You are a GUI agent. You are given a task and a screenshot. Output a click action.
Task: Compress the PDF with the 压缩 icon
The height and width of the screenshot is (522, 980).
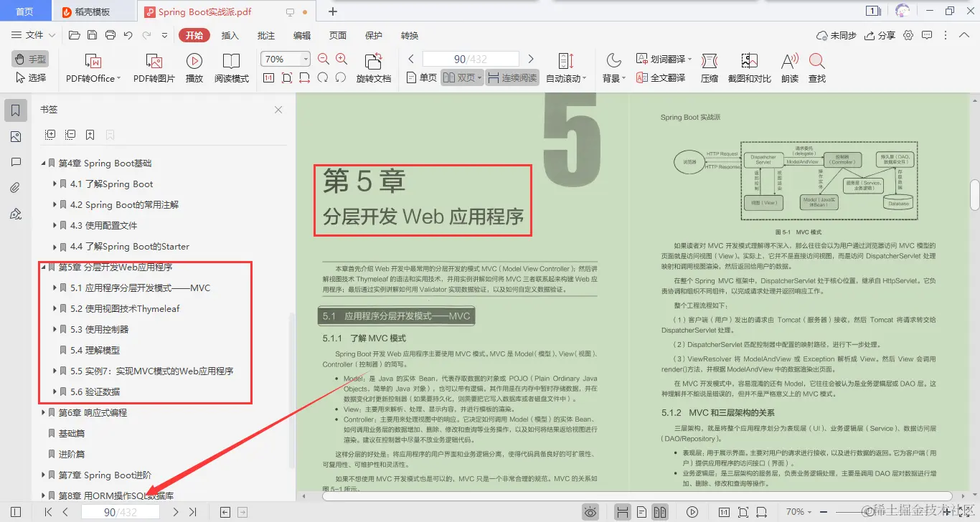click(x=709, y=67)
